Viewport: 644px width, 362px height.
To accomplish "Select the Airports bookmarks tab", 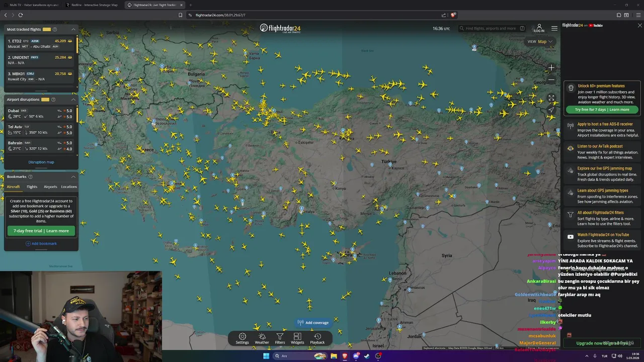I will pos(50,187).
